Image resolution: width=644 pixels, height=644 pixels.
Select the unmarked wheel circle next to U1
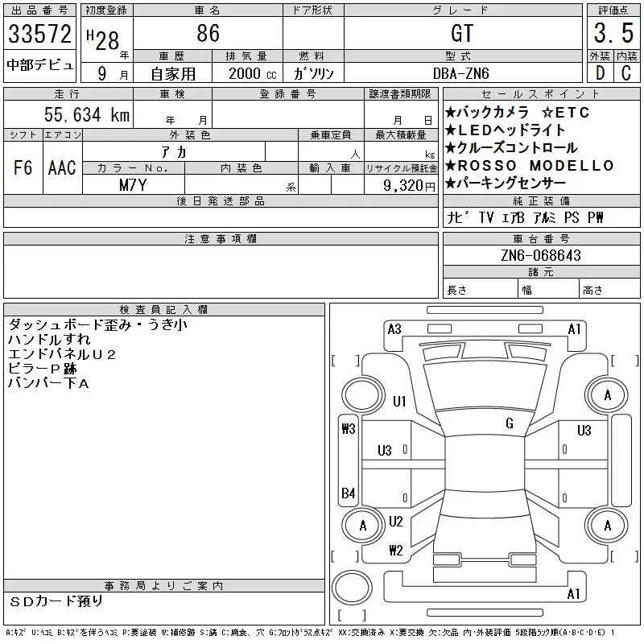pyautogui.click(x=363, y=394)
